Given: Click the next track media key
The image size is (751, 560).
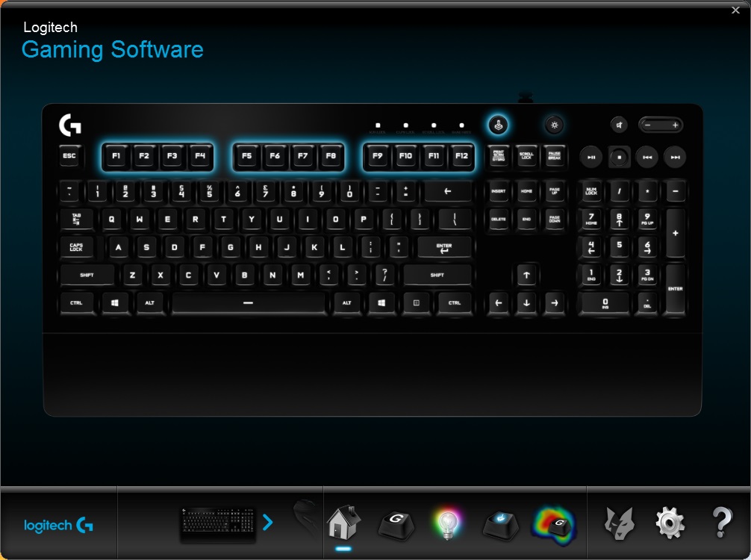Looking at the screenshot, I should (x=675, y=157).
